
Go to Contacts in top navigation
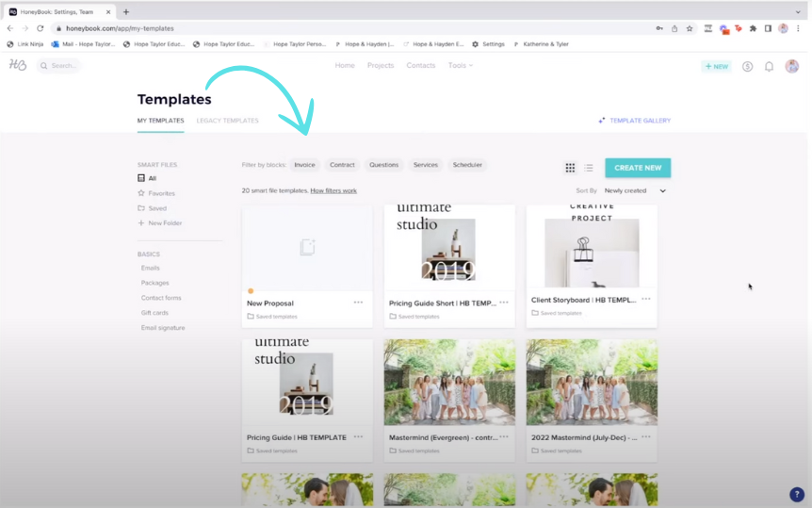pyautogui.click(x=420, y=65)
